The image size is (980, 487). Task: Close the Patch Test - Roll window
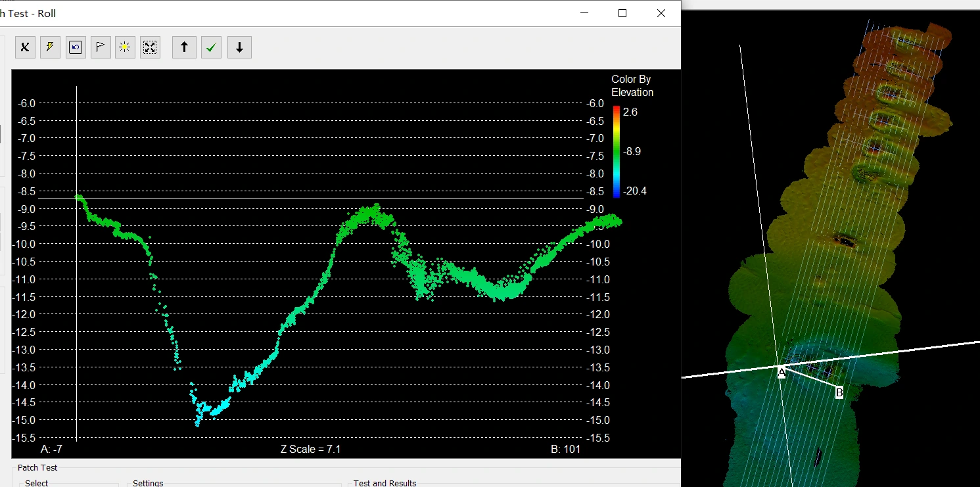(x=661, y=13)
